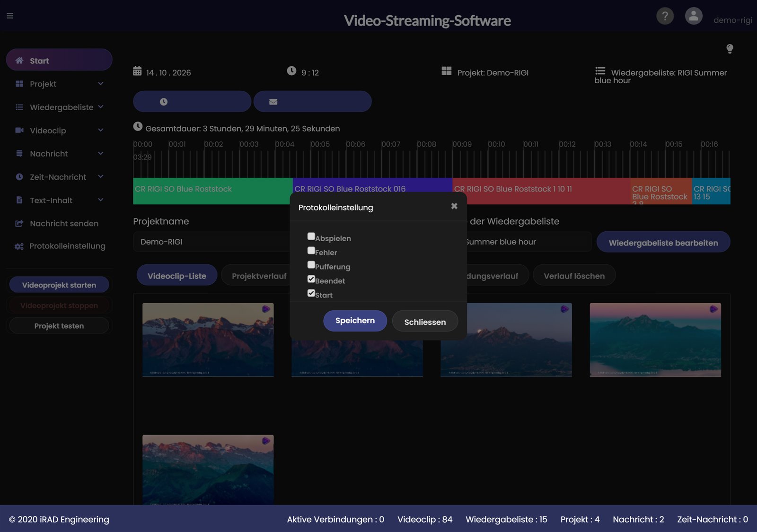Viewport: 757px width, 532px height.
Task: Click the Projekt testen button
Action: (59, 326)
